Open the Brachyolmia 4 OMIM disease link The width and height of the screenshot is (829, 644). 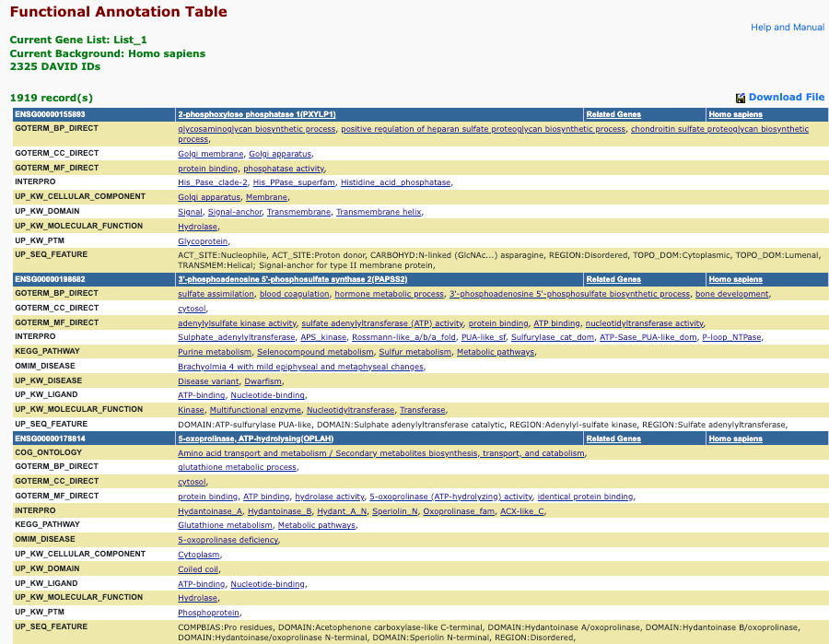pyautogui.click(x=300, y=367)
